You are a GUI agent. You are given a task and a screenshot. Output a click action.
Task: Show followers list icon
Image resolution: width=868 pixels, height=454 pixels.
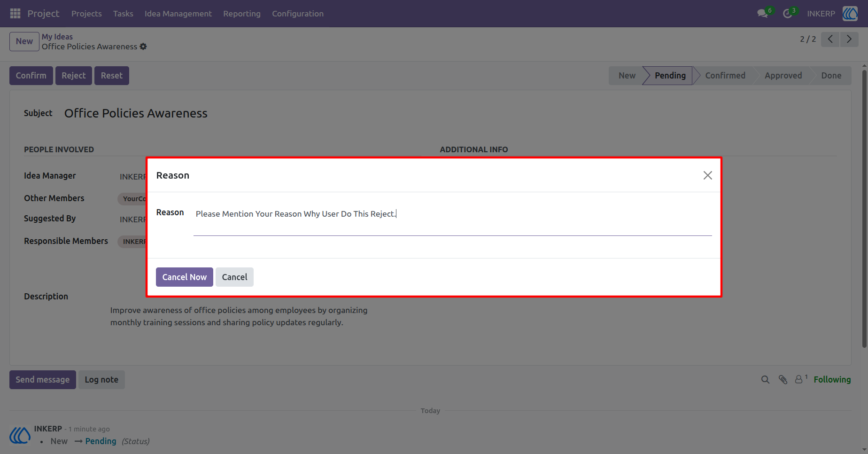pos(801,379)
